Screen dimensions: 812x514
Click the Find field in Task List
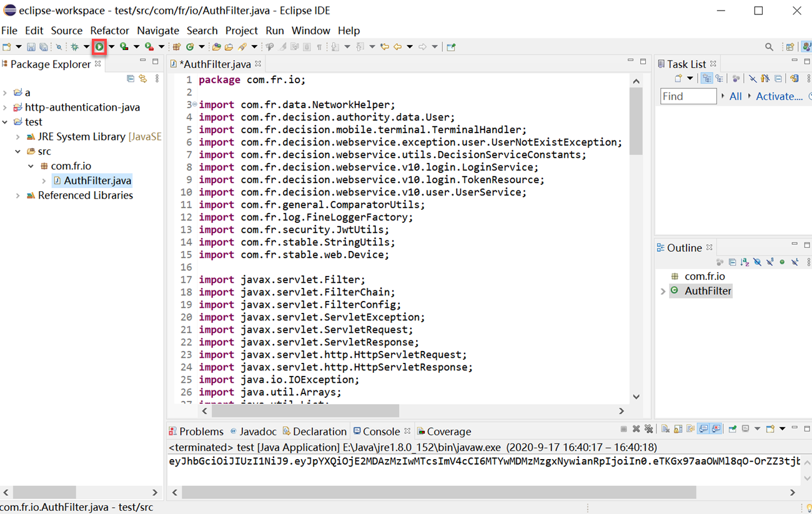point(688,96)
